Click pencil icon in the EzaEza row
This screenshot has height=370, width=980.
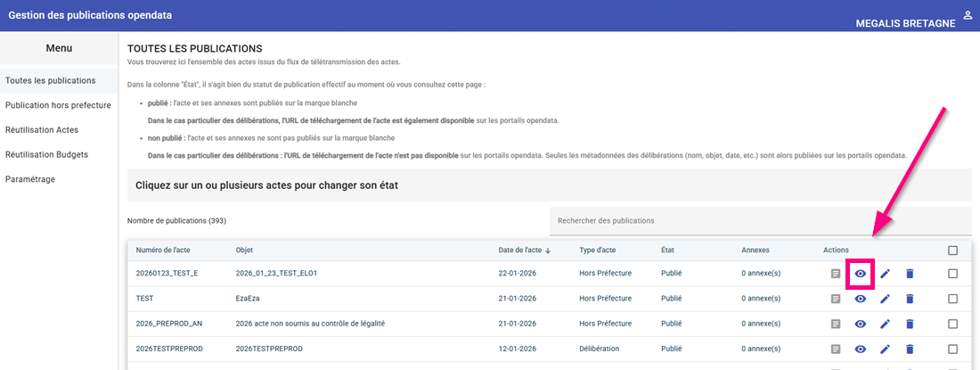(885, 299)
